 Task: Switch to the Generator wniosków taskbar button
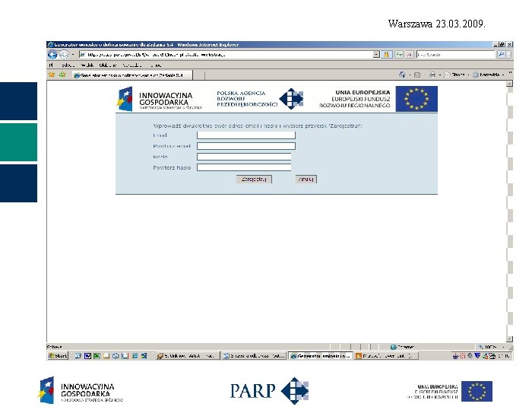[x=320, y=356]
